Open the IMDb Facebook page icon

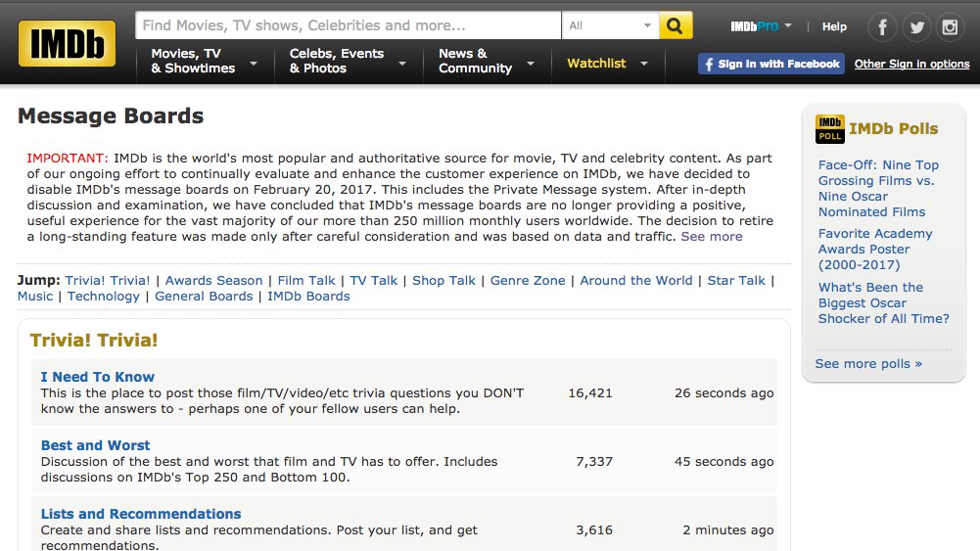pos(882,26)
